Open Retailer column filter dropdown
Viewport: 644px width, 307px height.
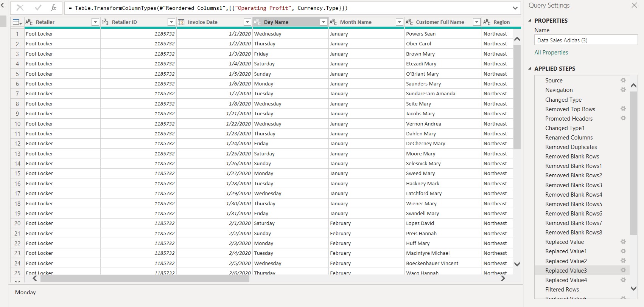(x=95, y=22)
